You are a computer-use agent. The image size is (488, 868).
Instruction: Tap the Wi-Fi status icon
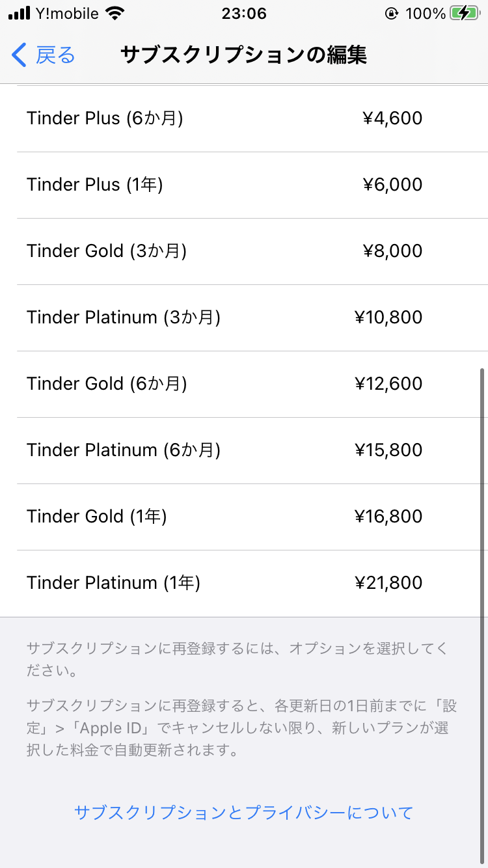[x=116, y=14]
